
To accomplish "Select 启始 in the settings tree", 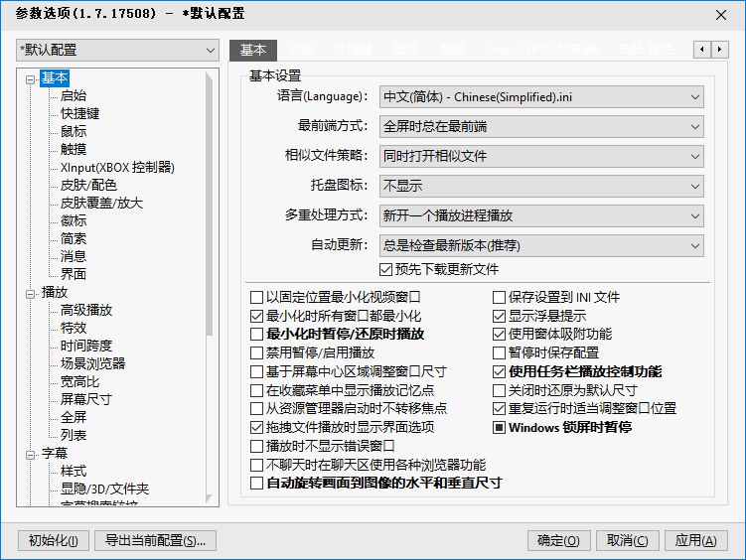I will click(74, 95).
